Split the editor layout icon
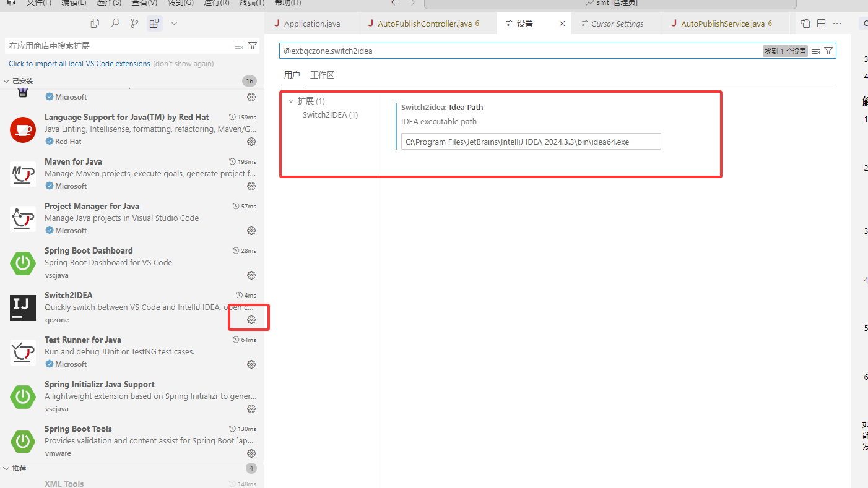This screenshot has height=488, width=868. 821,24
